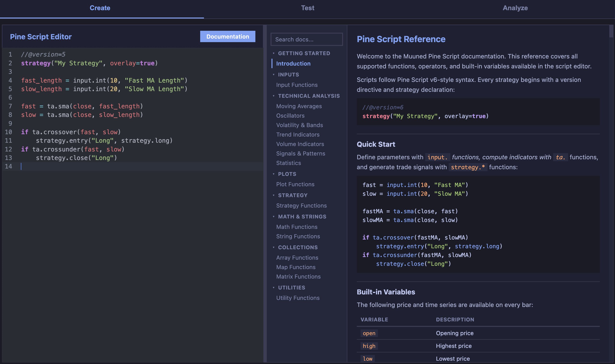Open the Math Functions reference
This screenshot has height=364, width=615.
(x=297, y=227)
